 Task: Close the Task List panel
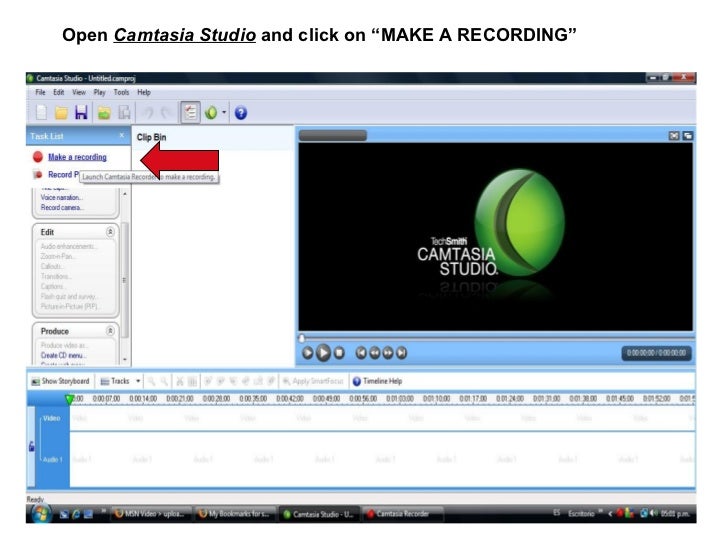[122, 135]
